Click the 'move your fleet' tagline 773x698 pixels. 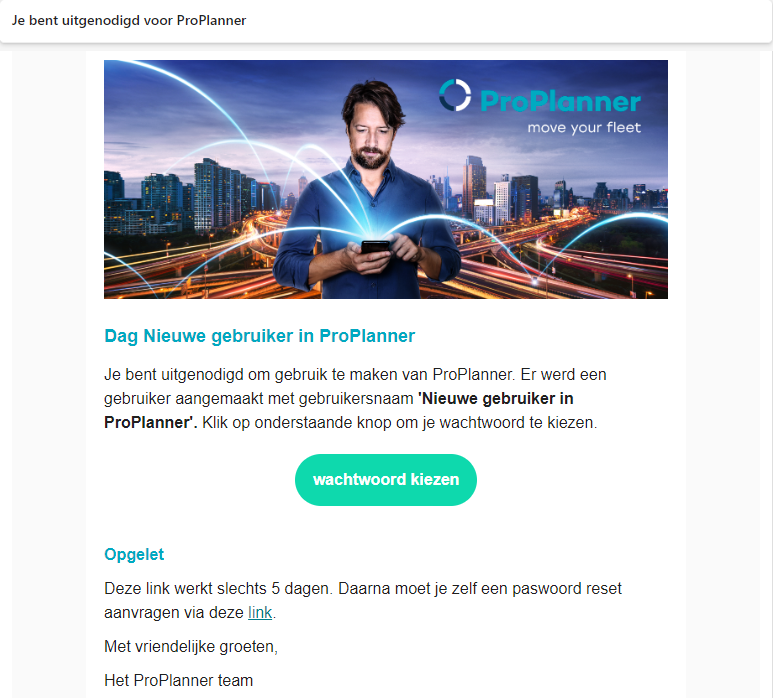(x=584, y=128)
